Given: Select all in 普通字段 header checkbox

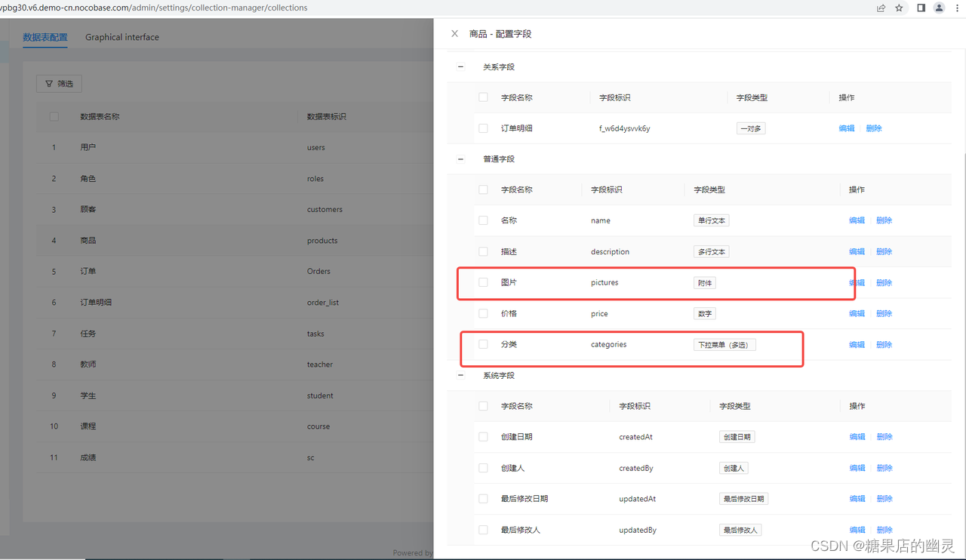Looking at the screenshot, I should pos(483,189).
